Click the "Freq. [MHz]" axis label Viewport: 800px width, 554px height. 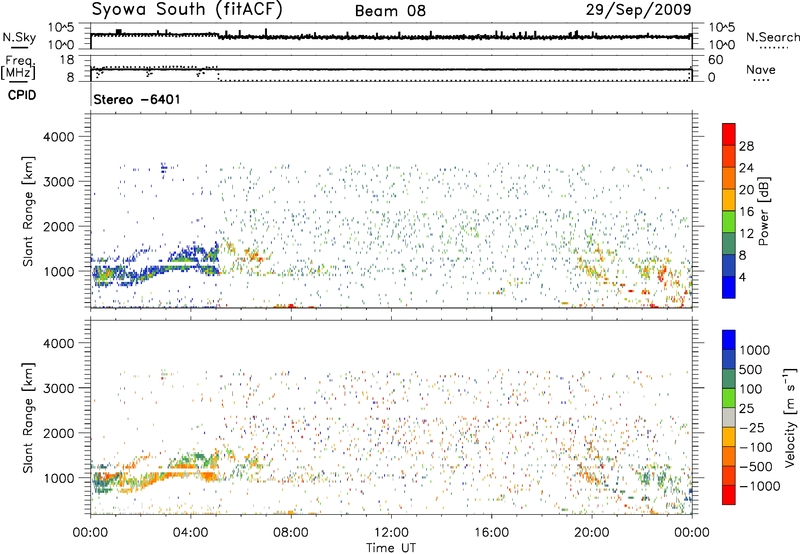19,67
